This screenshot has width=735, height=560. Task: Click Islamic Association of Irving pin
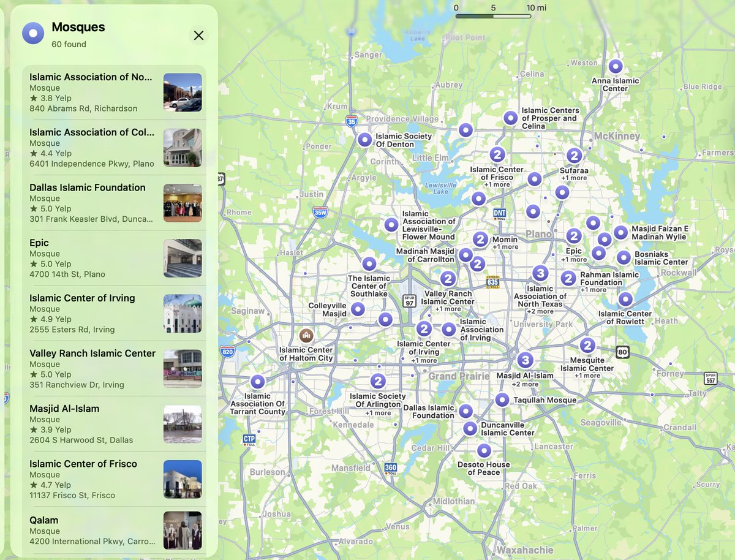tap(449, 330)
